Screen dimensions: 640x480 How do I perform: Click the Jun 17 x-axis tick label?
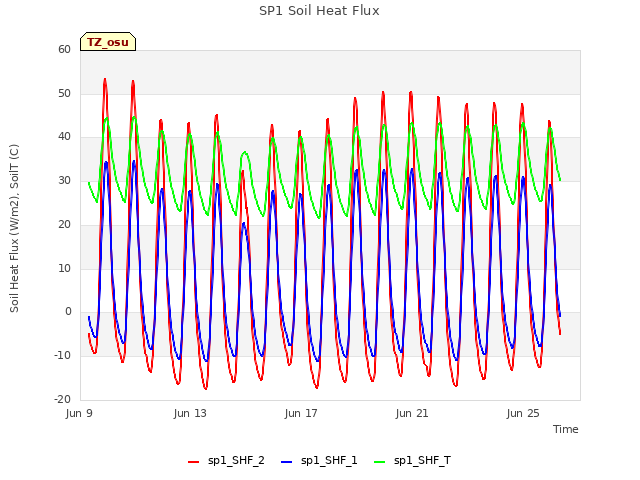(301, 413)
